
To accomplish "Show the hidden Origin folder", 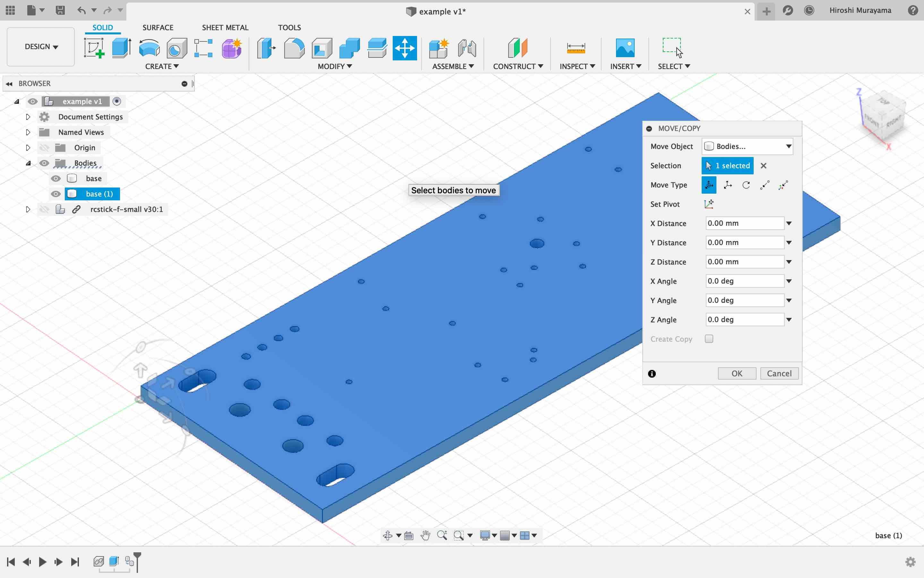I will 44,148.
